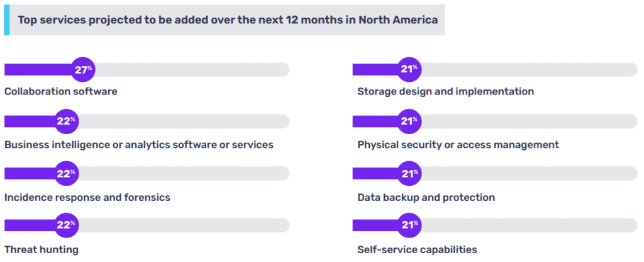This screenshot has height=262, width=644.
Task: Select the Storage design and implementation label
Action: [x=445, y=91]
